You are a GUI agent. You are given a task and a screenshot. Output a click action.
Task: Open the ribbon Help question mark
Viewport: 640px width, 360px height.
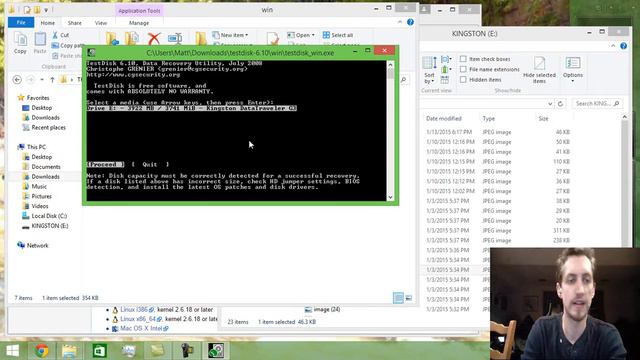[x=410, y=22]
